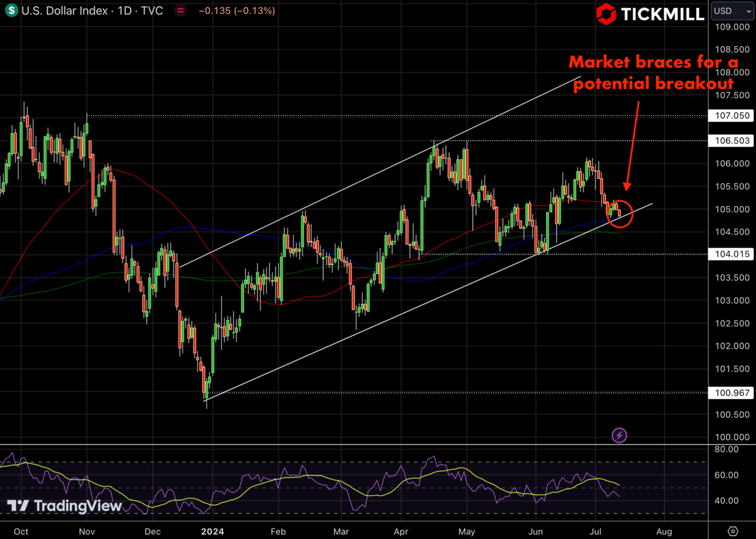Select the 100.967 price label
The image size is (756, 539).
coord(731,393)
